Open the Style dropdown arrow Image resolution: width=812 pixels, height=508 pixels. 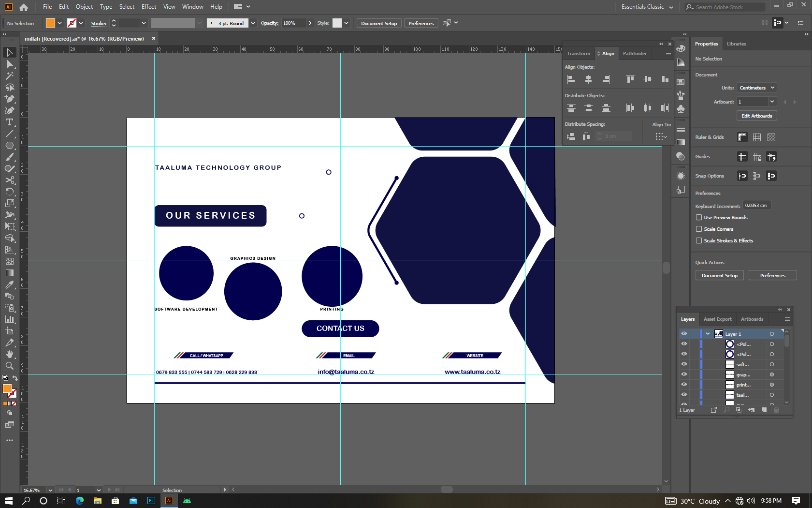[346, 23]
